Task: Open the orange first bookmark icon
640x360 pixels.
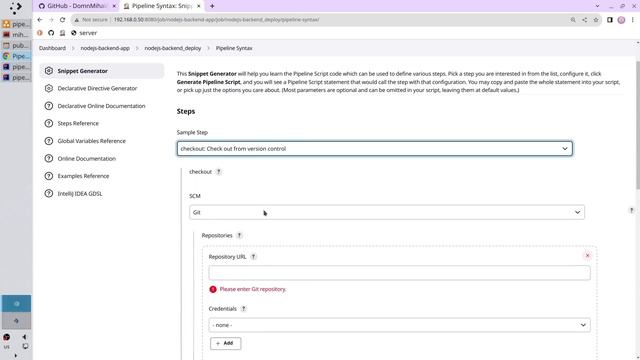Action: coord(40,33)
